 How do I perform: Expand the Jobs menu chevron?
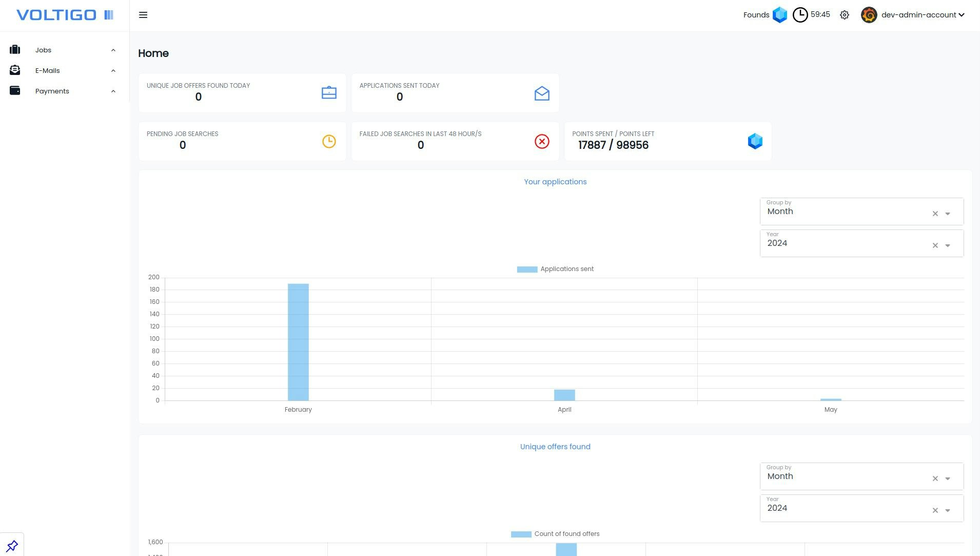click(113, 50)
